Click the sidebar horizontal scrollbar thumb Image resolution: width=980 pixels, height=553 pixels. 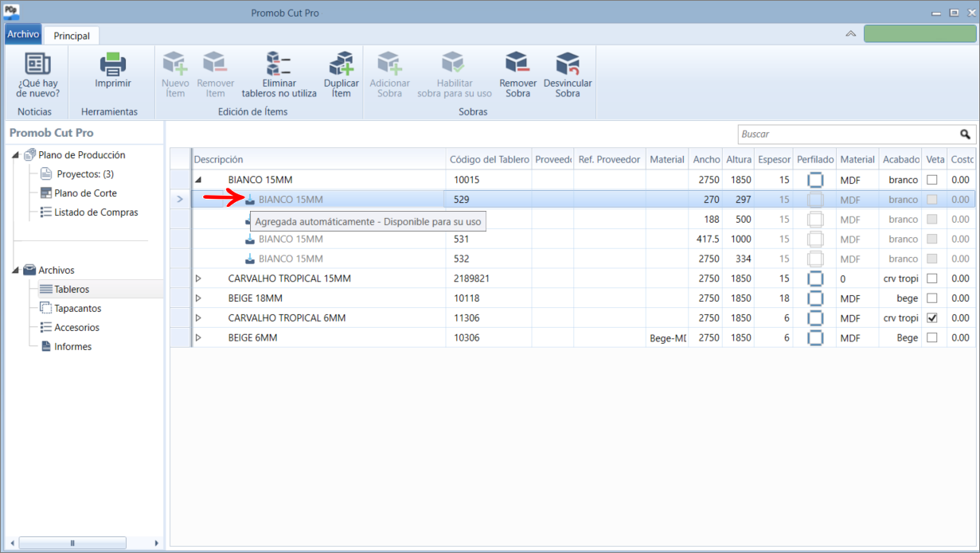tap(72, 543)
